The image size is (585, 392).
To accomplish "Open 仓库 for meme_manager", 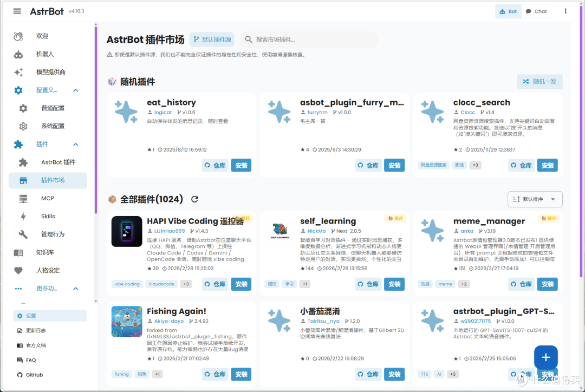I will tap(522, 284).
